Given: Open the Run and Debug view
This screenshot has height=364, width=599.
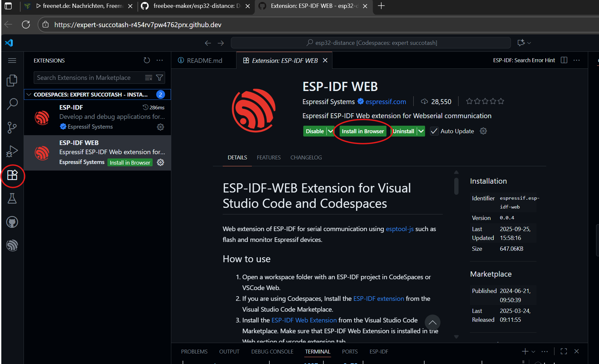Looking at the screenshot, I should pyautogui.click(x=12, y=151).
